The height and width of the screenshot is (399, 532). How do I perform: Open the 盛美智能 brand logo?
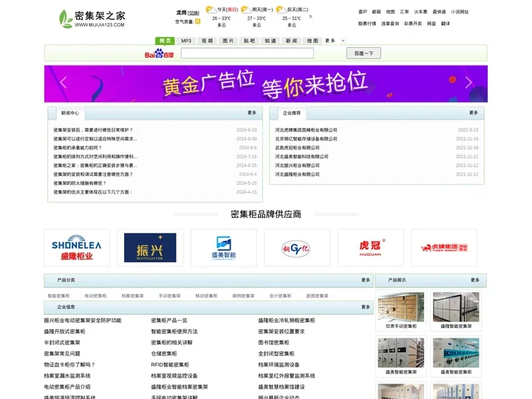pyautogui.click(x=224, y=248)
